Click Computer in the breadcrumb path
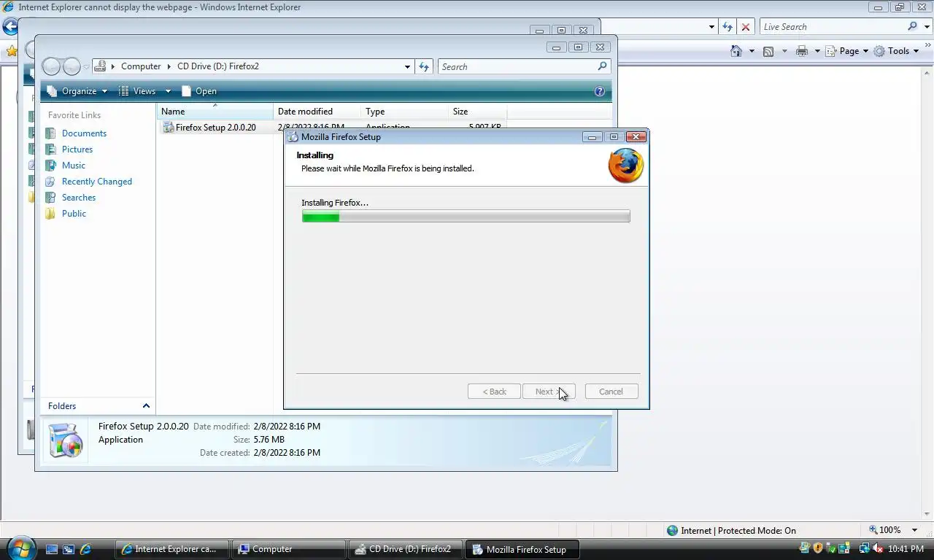The height and width of the screenshot is (560, 934). pos(141,66)
